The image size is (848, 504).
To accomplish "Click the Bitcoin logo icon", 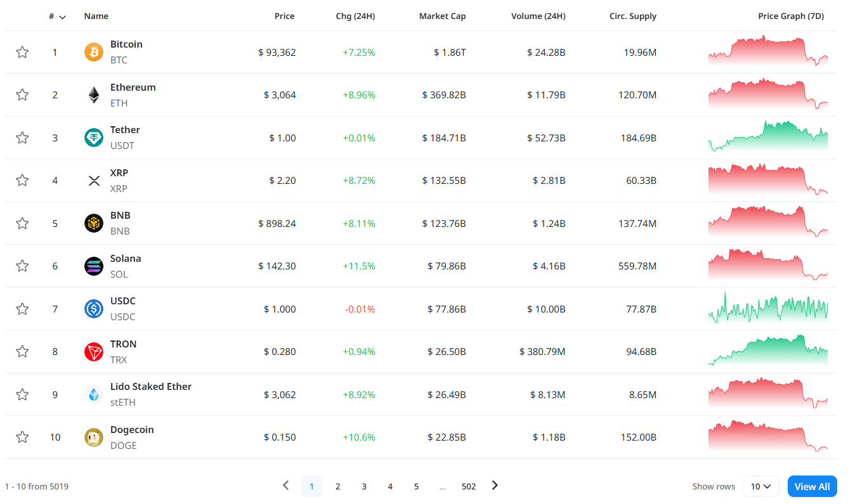I will [94, 52].
